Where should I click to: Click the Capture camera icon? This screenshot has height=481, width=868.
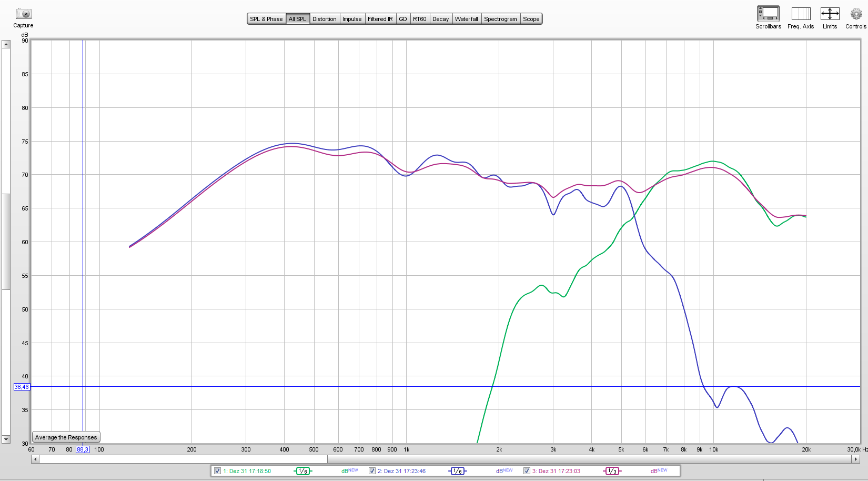(23, 14)
